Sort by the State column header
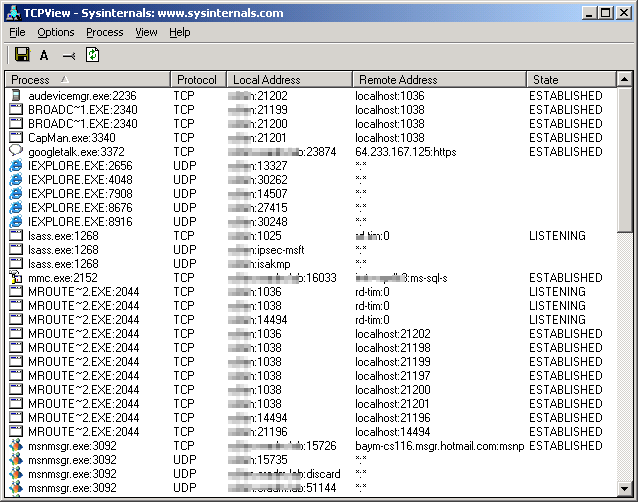 pos(571,79)
